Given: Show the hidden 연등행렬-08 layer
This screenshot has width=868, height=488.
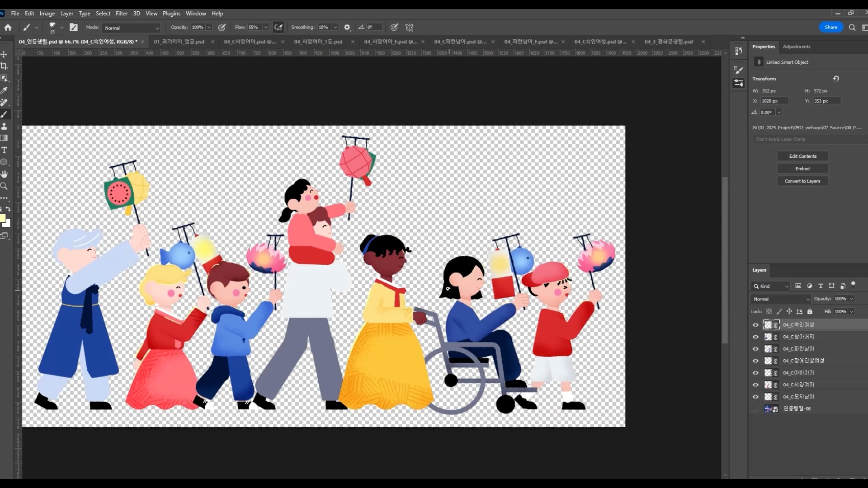Looking at the screenshot, I should (x=755, y=408).
